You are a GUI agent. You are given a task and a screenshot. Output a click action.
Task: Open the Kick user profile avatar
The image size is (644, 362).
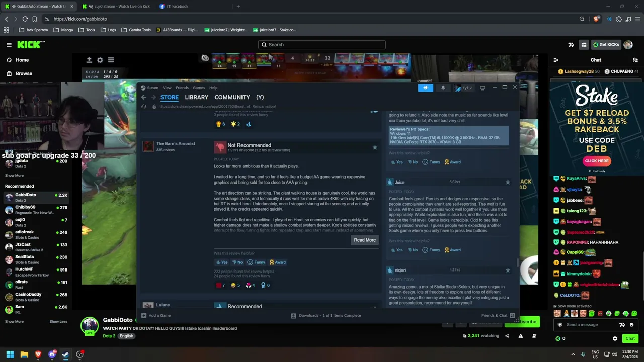(628, 45)
